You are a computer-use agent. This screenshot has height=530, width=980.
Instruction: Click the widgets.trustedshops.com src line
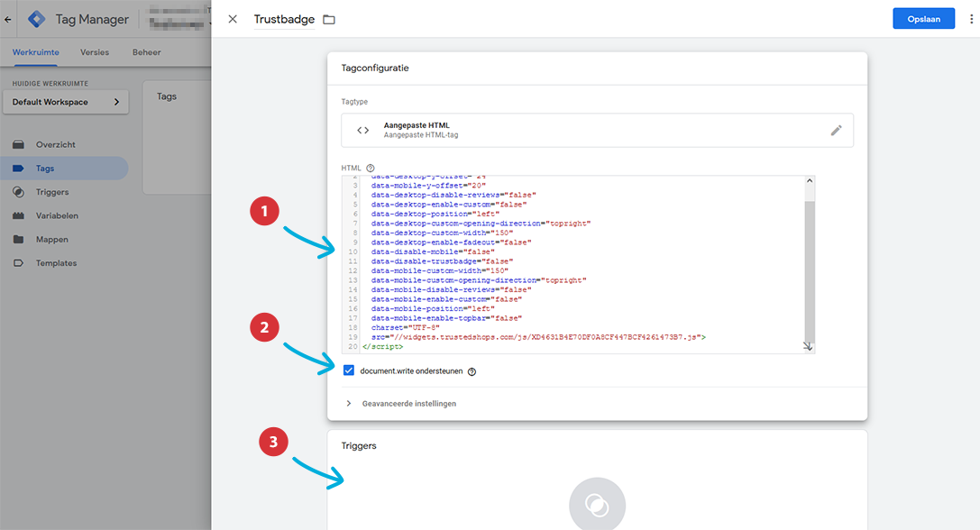pyautogui.click(x=538, y=337)
